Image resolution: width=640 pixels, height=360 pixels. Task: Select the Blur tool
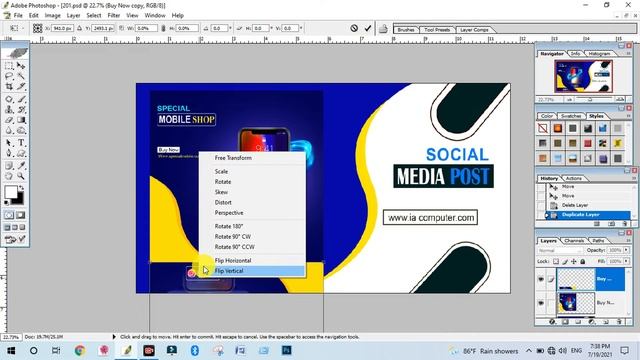click(9, 131)
